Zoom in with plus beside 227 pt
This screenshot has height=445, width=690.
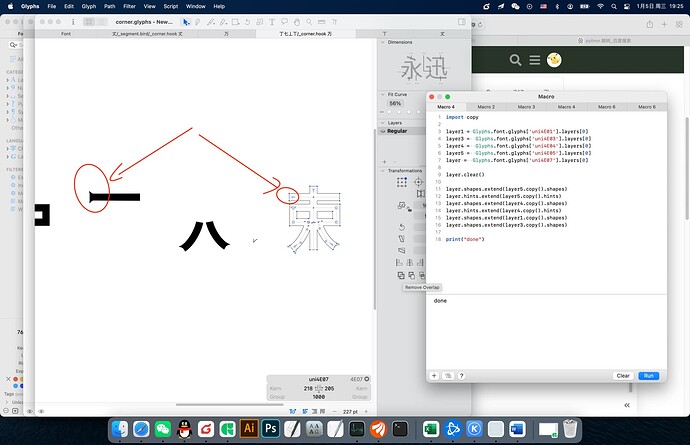pos(366,412)
